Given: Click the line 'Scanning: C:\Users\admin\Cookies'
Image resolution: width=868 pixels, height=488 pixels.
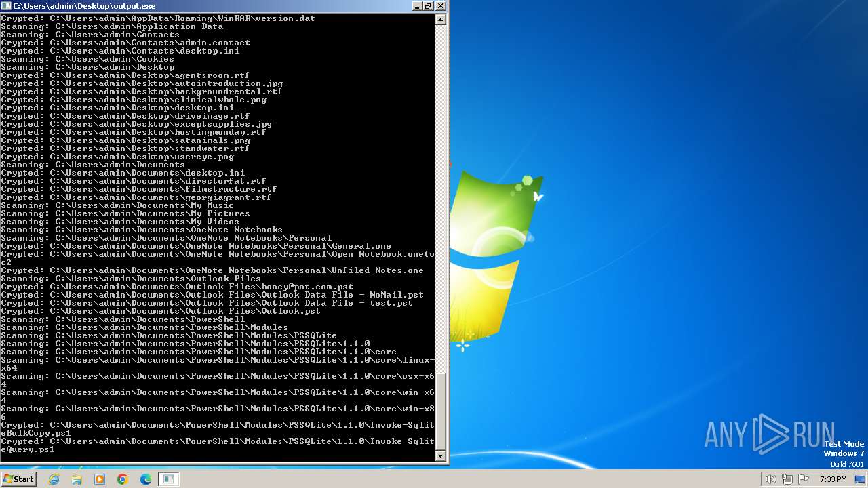Looking at the screenshot, I should 87,59.
